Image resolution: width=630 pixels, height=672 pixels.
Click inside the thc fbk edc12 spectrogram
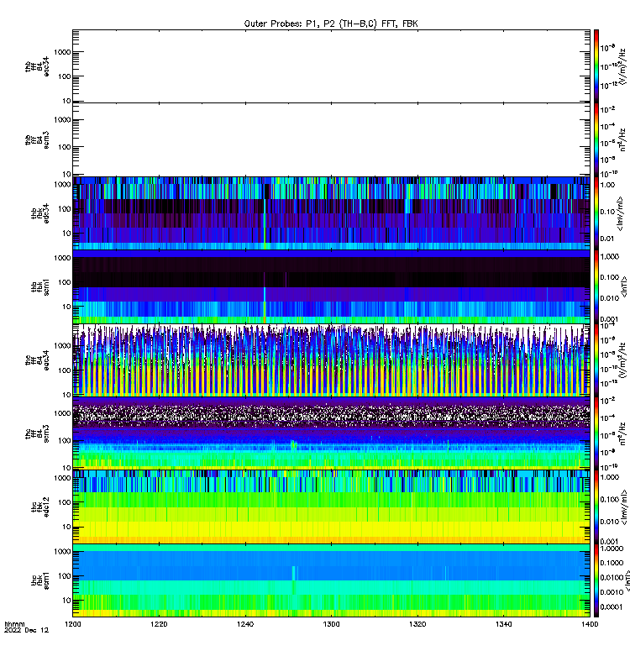(331, 507)
